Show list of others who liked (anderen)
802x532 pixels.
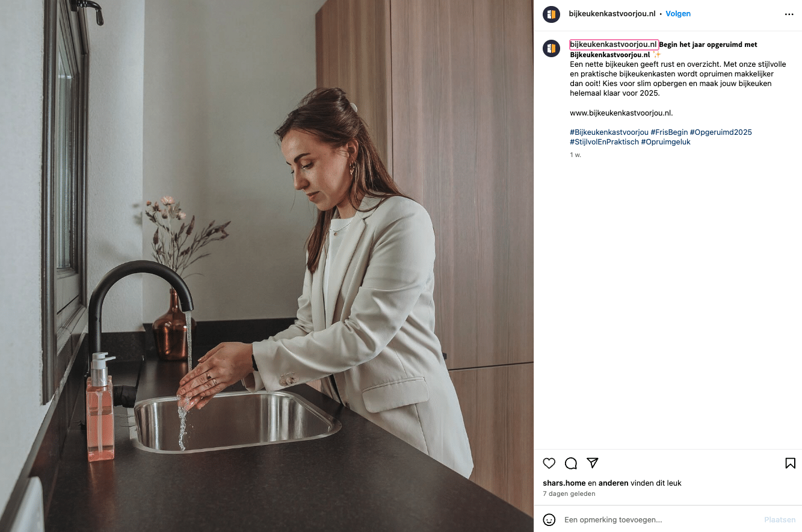(x=612, y=483)
